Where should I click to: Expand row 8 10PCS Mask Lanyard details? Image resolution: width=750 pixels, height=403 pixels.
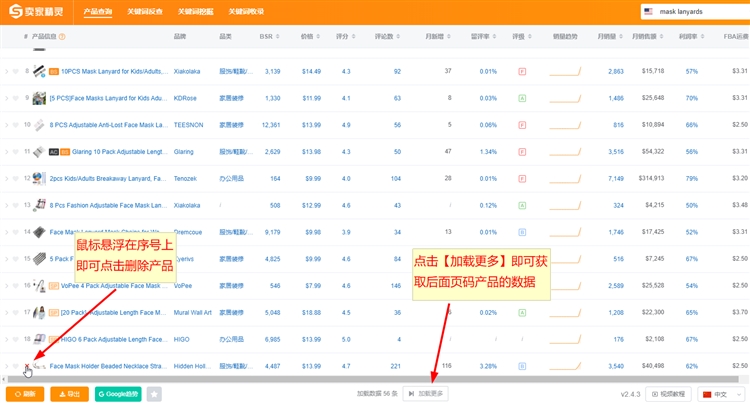6,72
